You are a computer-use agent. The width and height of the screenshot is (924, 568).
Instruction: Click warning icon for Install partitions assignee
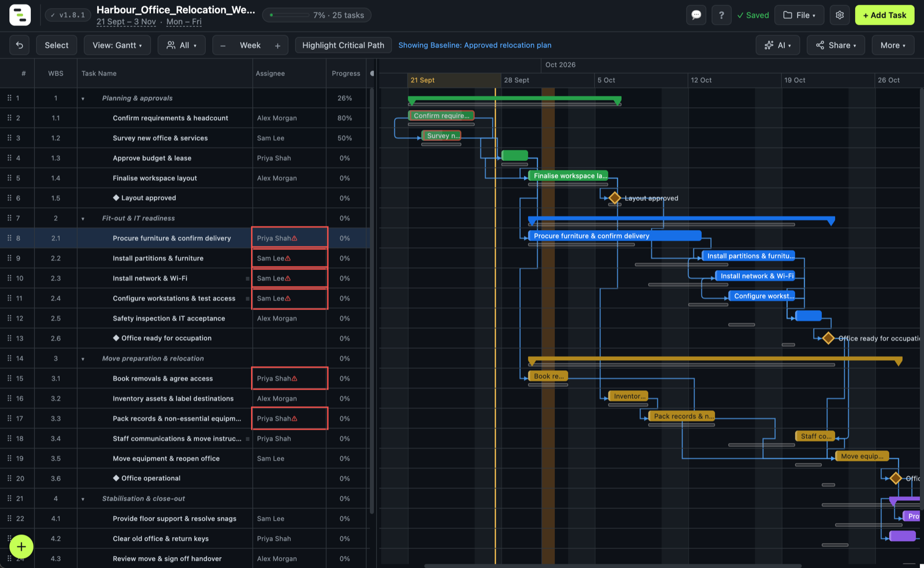288,258
